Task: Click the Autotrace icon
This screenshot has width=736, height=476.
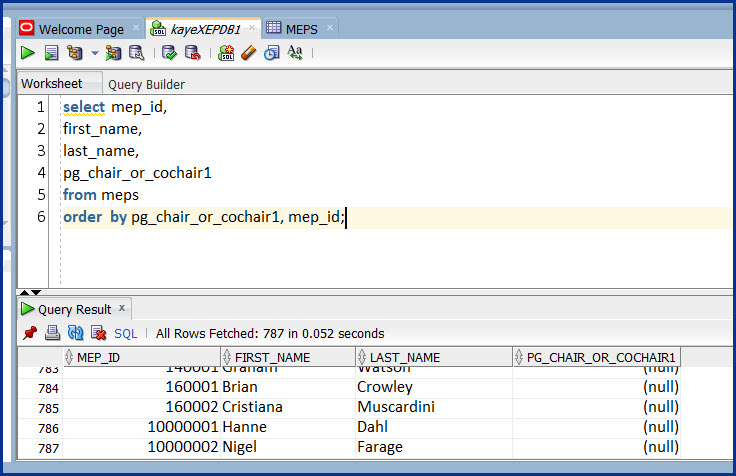Action: coord(113,53)
